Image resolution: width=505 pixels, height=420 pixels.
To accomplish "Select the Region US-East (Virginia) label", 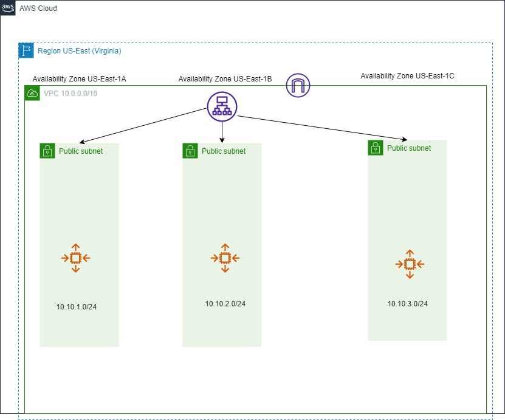I will pyautogui.click(x=79, y=51).
